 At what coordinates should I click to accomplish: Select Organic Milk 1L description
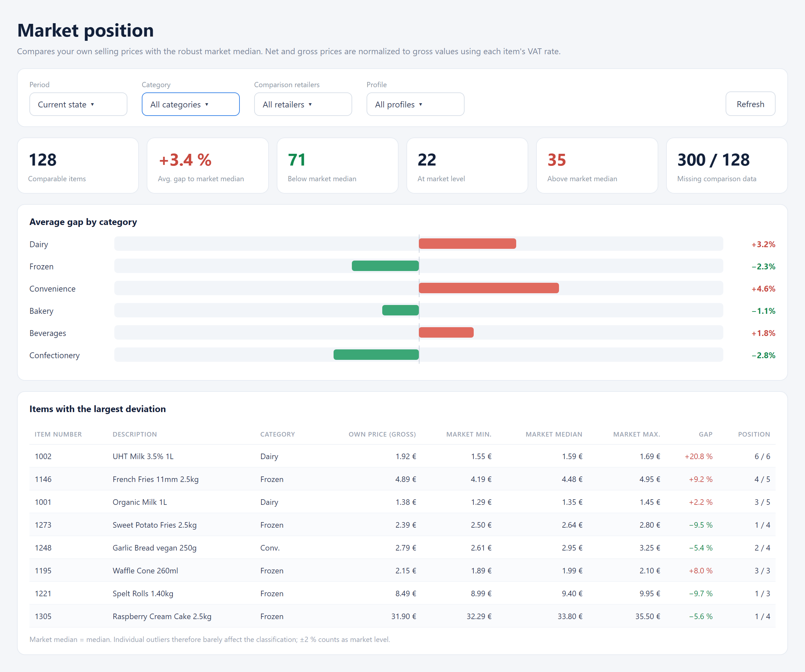140,502
